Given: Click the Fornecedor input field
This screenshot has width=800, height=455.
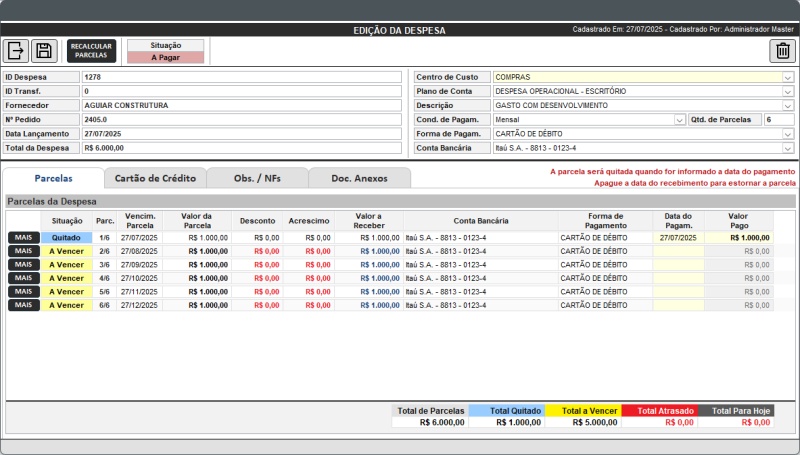Looking at the screenshot, I should (241, 105).
